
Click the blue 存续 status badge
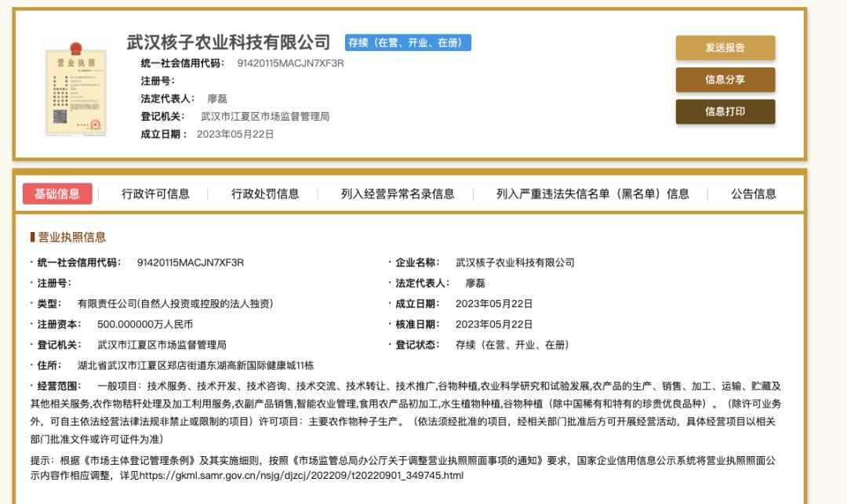pyautogui.click(x=410, y=43)
